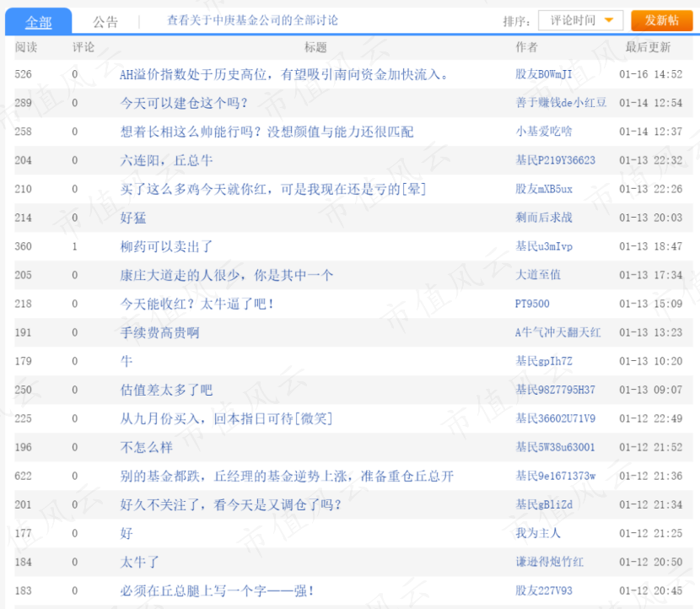Open link 查看关于中庚基金公司的全部讨论

tap(253, 20)
